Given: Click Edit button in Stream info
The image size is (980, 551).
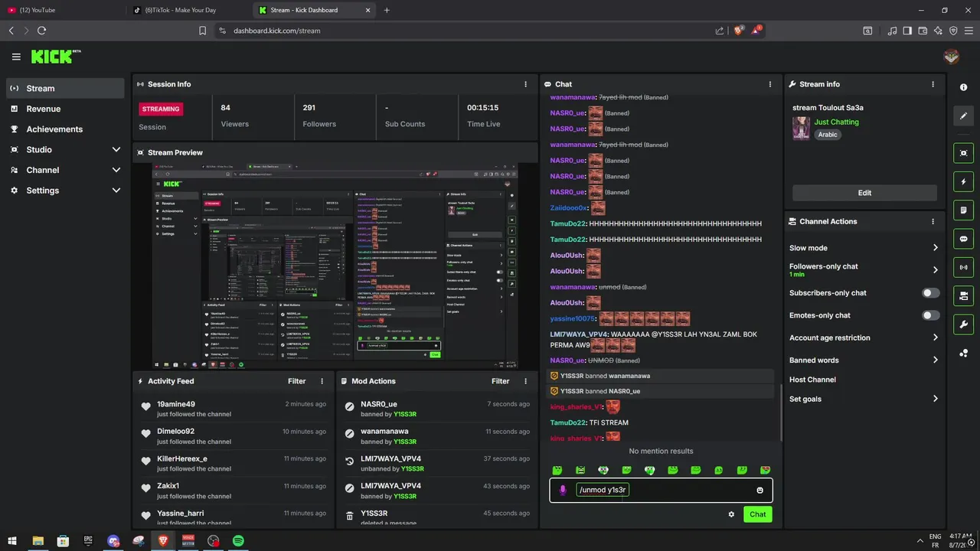Looking at the screenshot, I should (x=864, y=193).
